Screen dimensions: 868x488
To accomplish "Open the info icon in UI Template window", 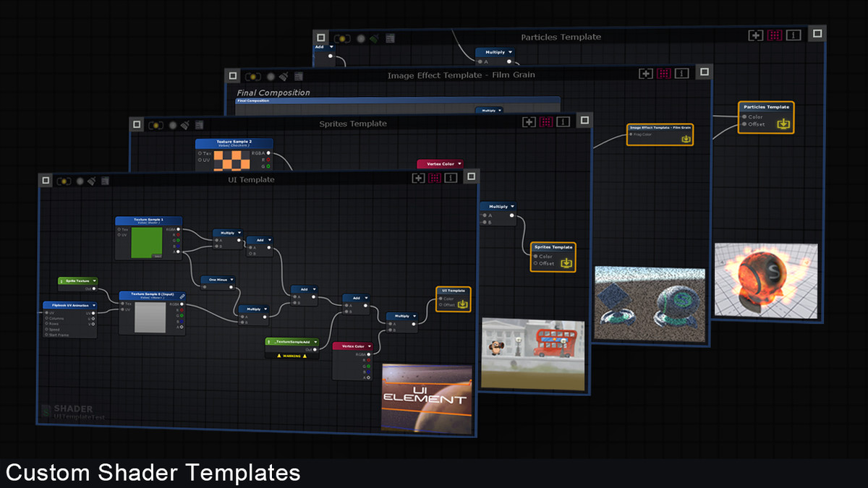I will (x=451, y=178).
